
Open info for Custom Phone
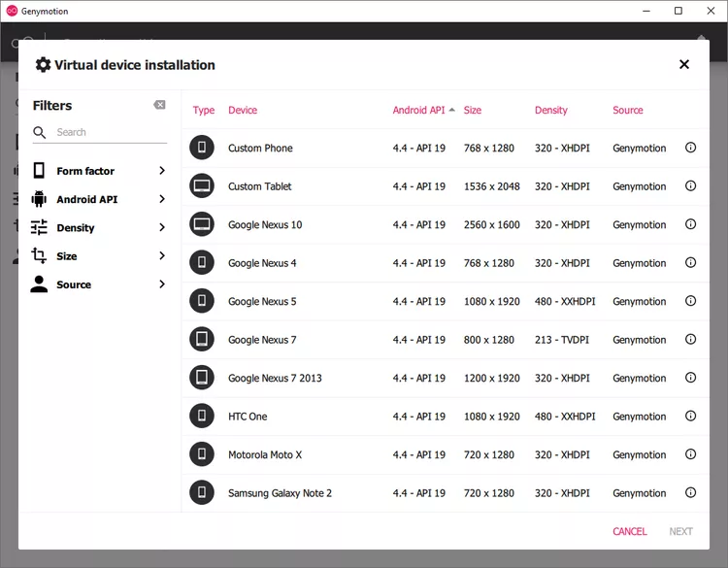point(690,148)
